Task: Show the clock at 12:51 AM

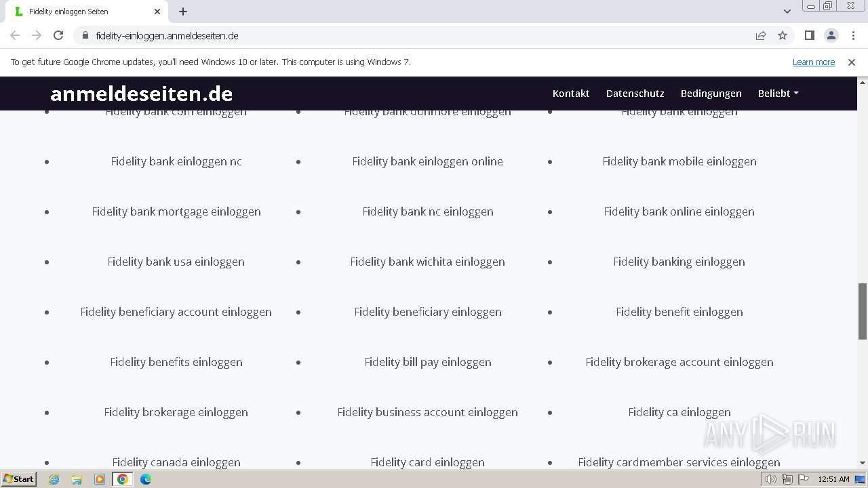Action: tap(833, 479)
